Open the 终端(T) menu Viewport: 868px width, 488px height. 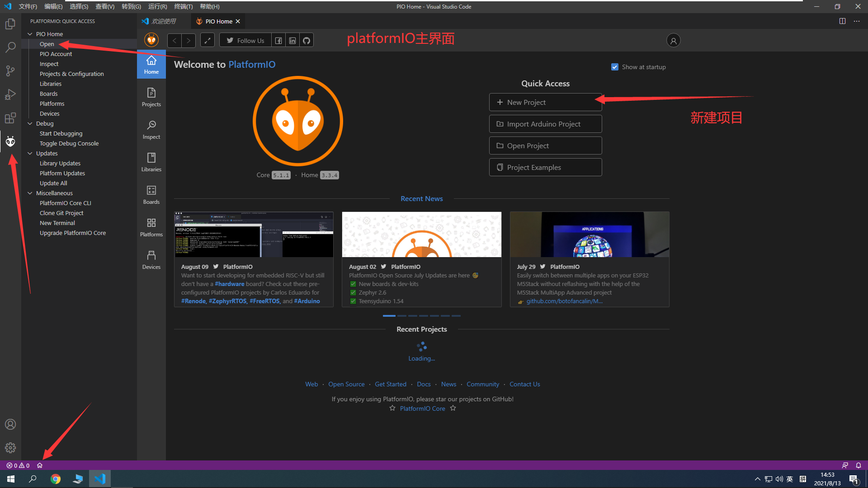coord(183,6)
